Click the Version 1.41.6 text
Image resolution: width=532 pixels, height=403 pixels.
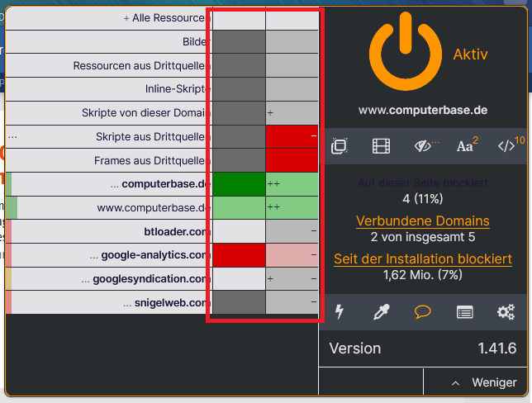click(x=423, y=348)
